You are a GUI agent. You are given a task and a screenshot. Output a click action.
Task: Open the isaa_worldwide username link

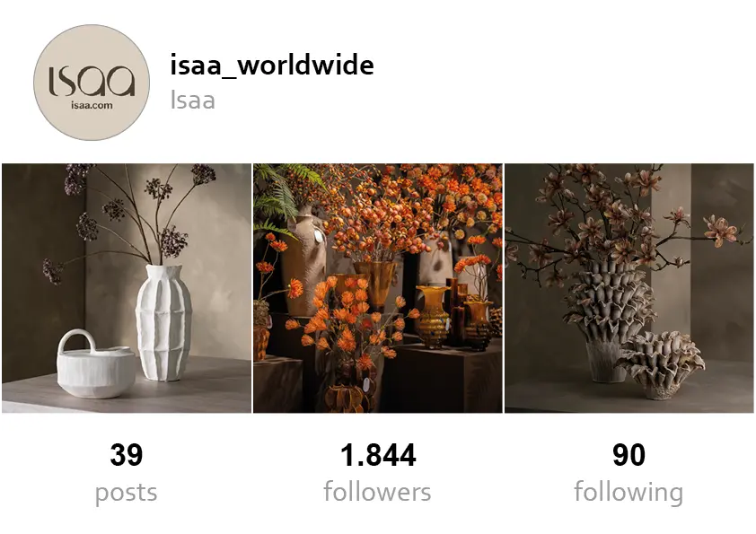pyautogui.click(x=272, y=66)
